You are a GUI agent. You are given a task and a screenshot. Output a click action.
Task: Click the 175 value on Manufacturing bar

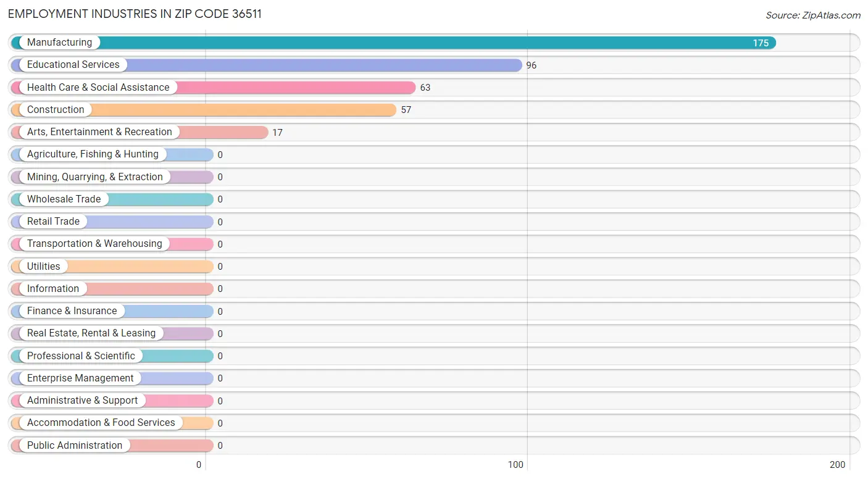coord(761,43)
